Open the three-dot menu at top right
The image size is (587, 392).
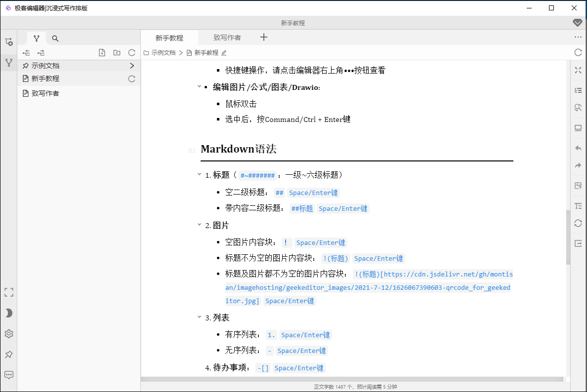(578, 37)
